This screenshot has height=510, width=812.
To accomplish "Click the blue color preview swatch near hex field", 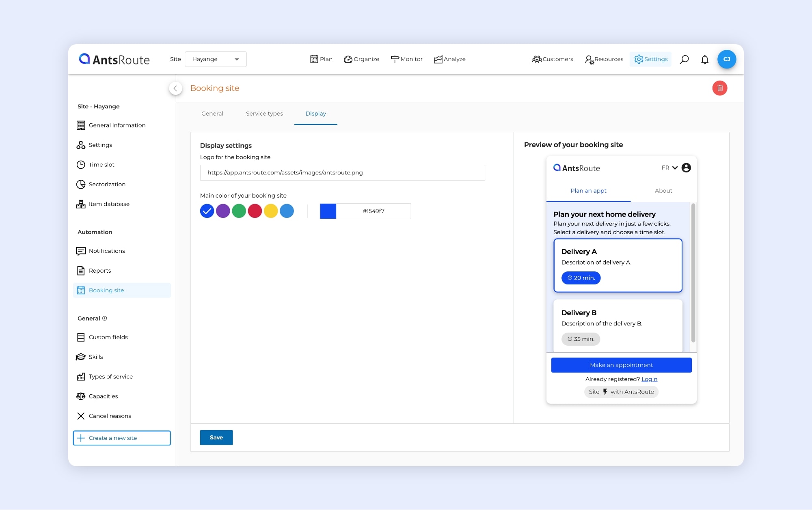I will tap(328, 211).
